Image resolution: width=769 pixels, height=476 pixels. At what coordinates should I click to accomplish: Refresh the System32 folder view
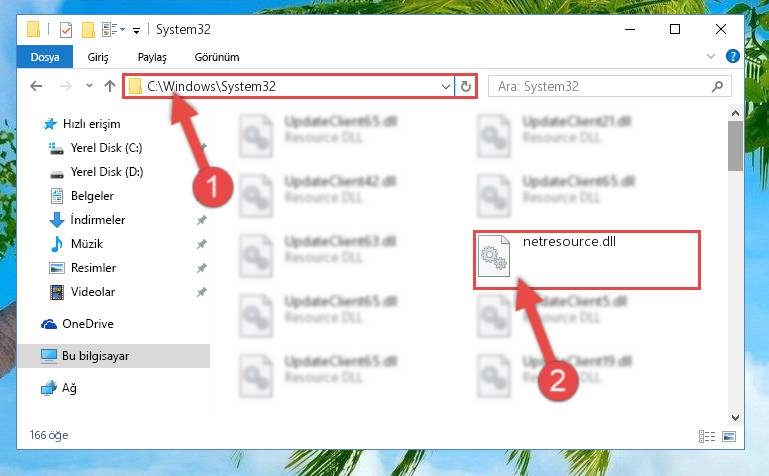pos(465,87)
